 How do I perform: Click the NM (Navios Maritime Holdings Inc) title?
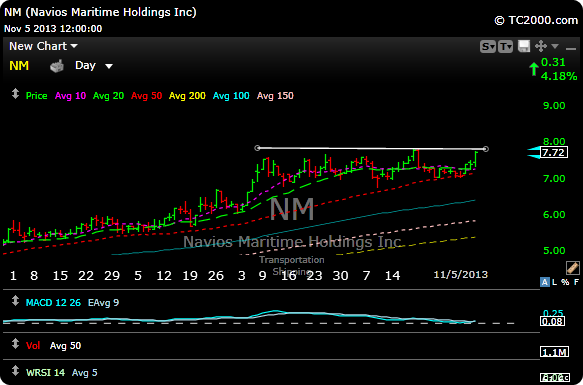[100, 12]
